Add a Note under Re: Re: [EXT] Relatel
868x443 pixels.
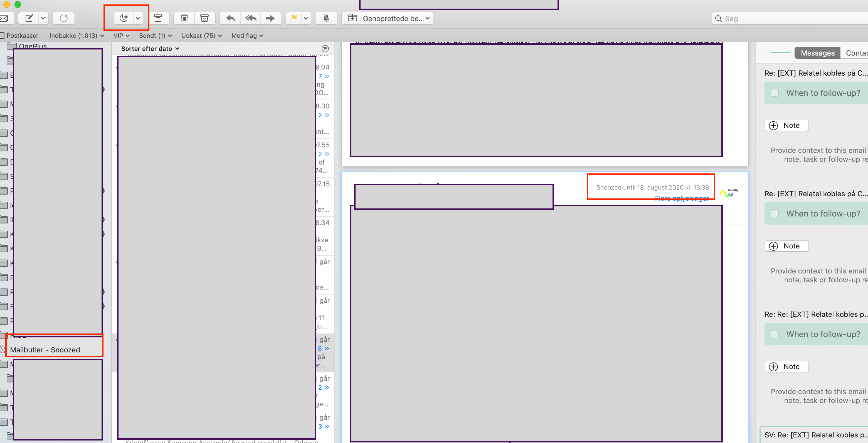coord(786,366)
